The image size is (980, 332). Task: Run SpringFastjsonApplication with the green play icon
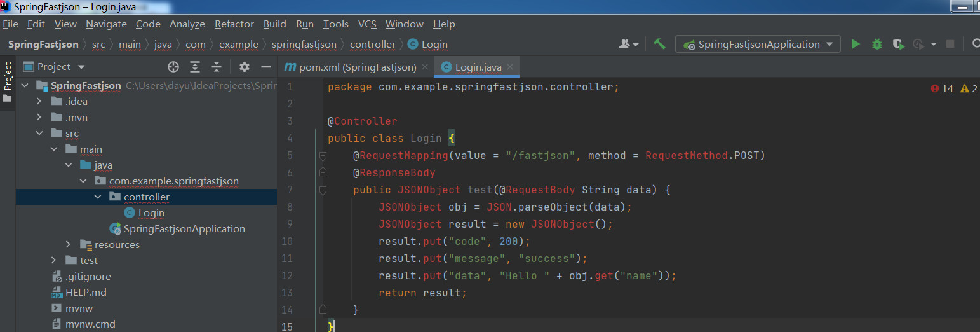[x=856, y=44]
